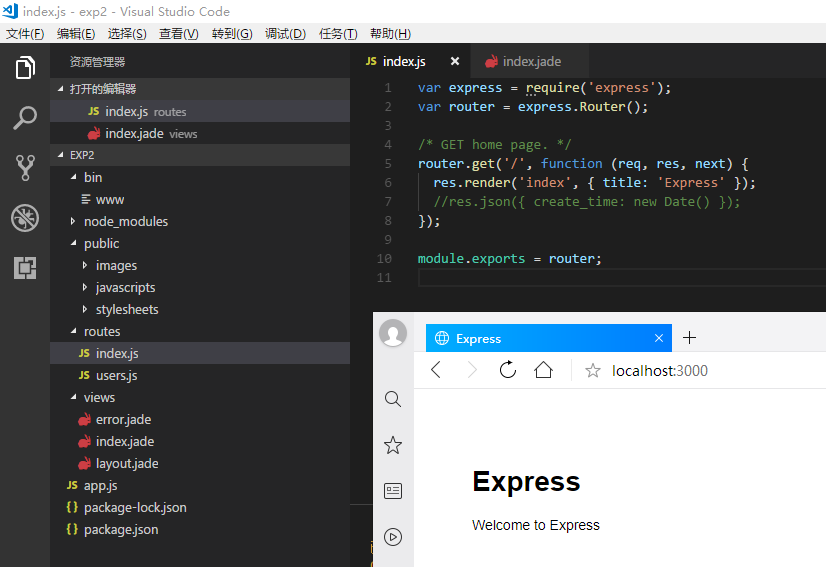Go back in the browser

point(436,371)
